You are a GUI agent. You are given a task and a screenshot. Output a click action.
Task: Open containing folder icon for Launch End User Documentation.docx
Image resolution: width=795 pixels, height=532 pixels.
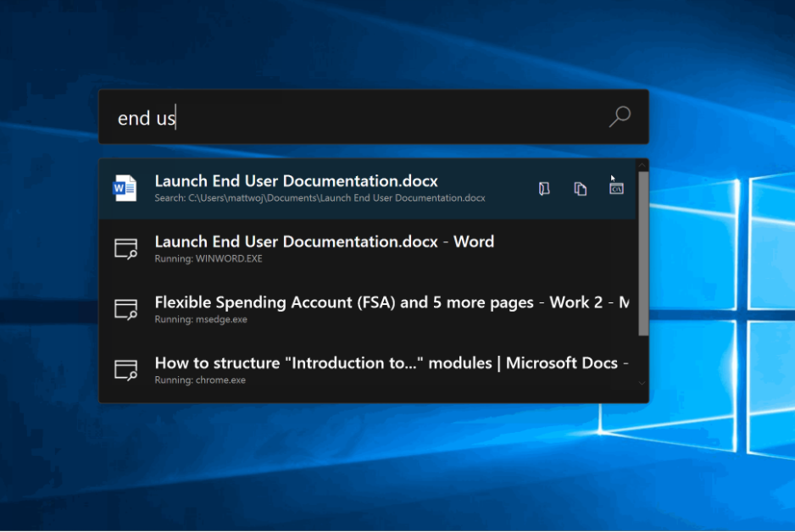coord(544,189)
